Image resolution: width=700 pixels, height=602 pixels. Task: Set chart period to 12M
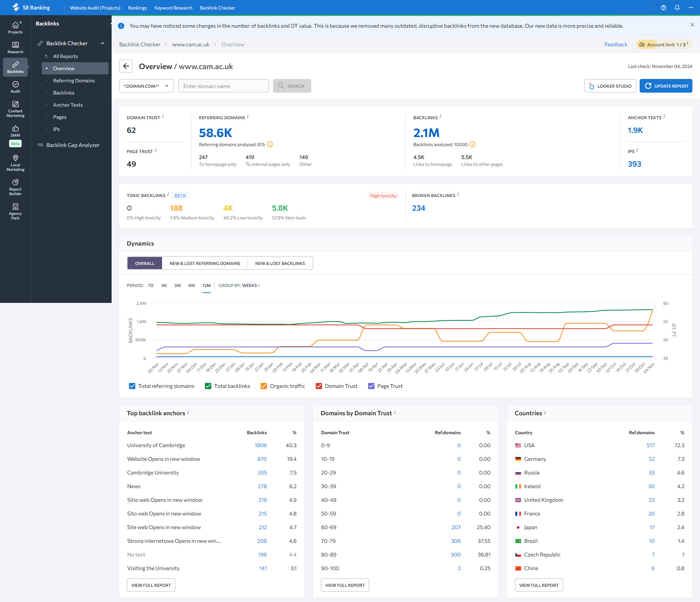pos(207,285)
